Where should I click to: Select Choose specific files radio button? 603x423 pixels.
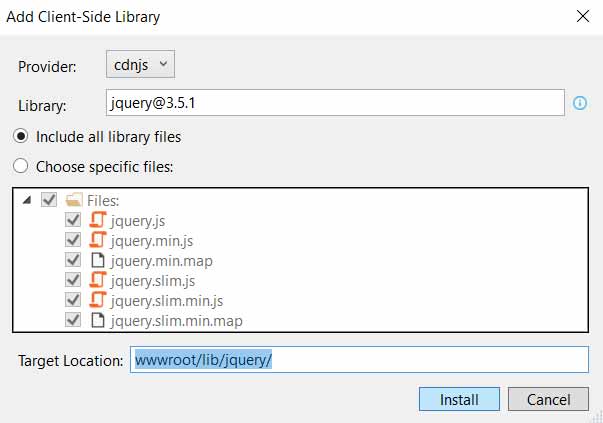(x=20, y=166)
